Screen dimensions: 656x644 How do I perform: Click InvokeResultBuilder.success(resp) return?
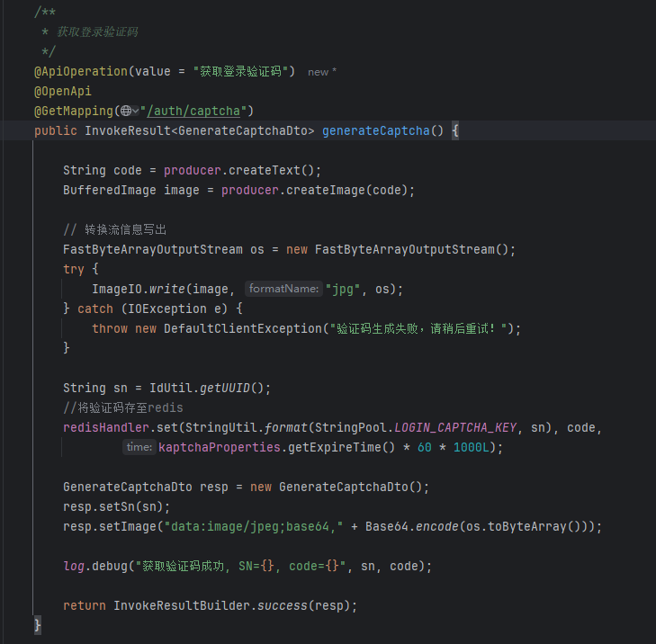[211, 605]
